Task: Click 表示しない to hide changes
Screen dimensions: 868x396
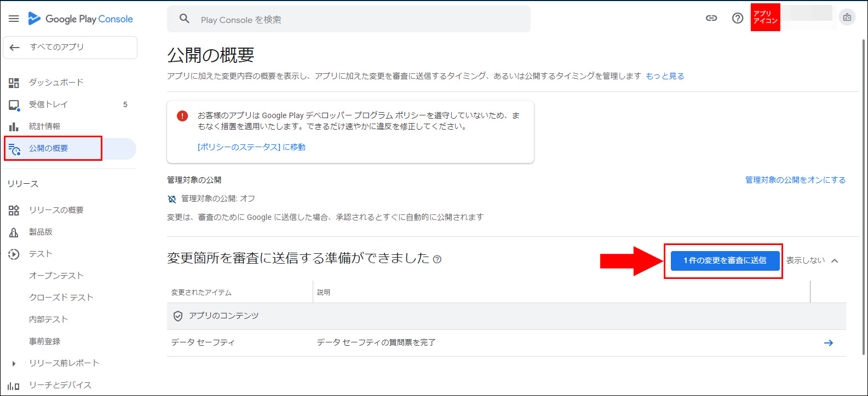Action: [x=806, y=260]
